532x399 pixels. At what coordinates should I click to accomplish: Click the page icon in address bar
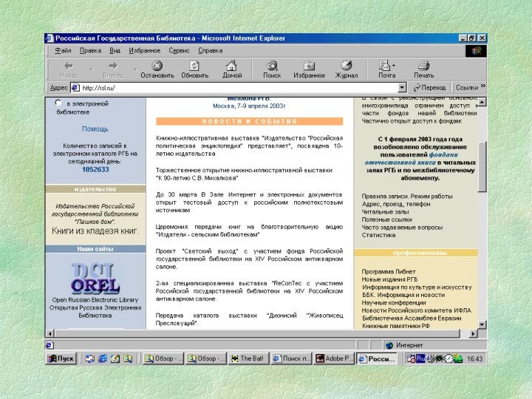click(x=75, y=87)
